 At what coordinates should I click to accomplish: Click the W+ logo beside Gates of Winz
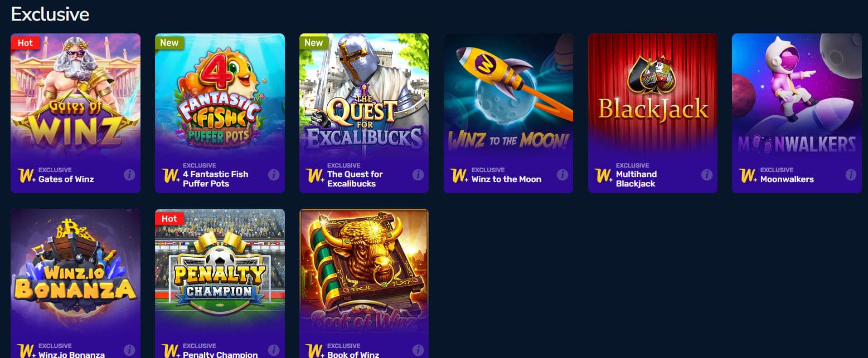pos(26,175)
